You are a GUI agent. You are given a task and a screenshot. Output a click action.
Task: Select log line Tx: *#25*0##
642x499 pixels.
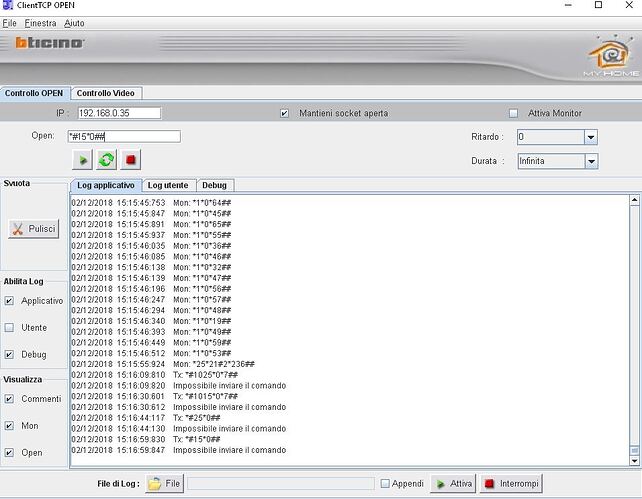pyautogui.click(x=146, y=418)
